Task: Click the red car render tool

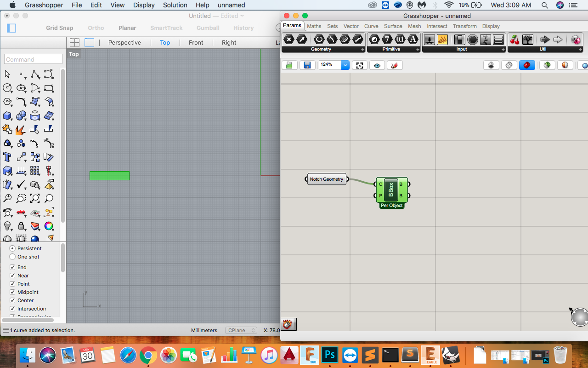Action: point(21,212)
